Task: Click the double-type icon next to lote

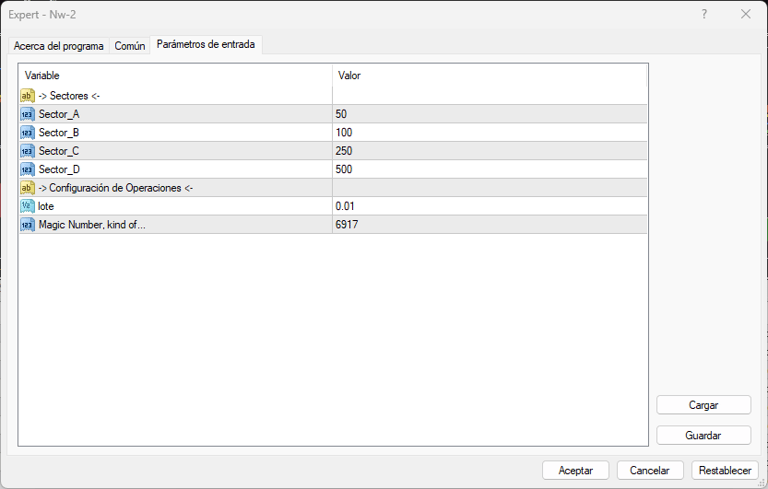Action: [27, 206]
